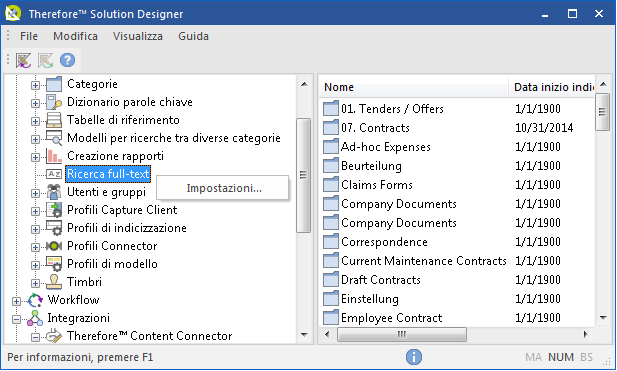Viewport: 617px width, 371px height.
Task: Select the Profili di indicizzazione tree item
Action: (x=127, y=228)
